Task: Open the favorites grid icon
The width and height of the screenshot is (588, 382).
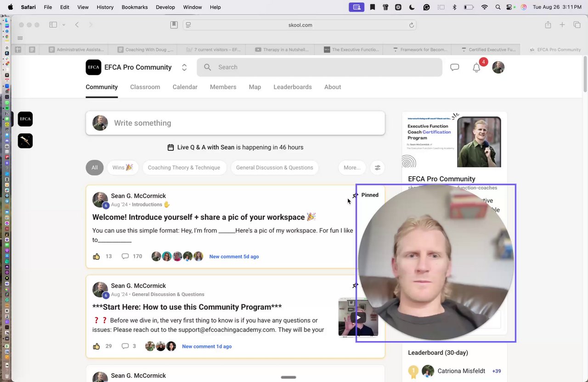Action: click(x=20, y=38)
